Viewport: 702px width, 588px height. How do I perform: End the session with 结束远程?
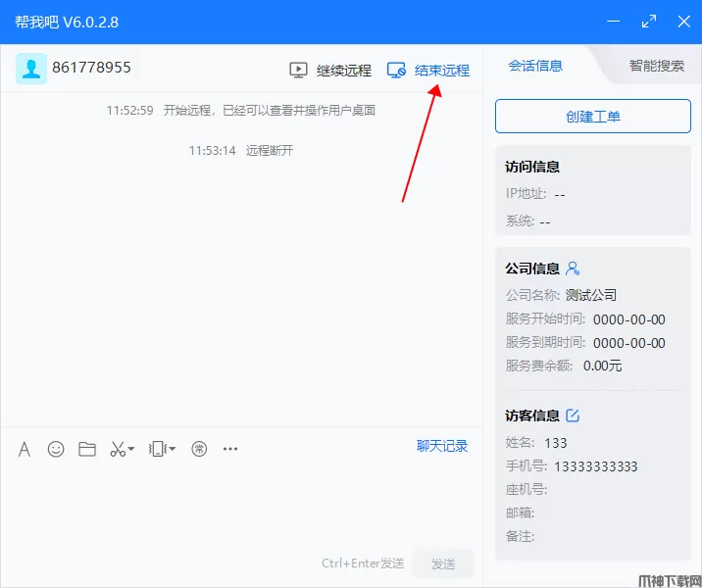pos(429,71)
